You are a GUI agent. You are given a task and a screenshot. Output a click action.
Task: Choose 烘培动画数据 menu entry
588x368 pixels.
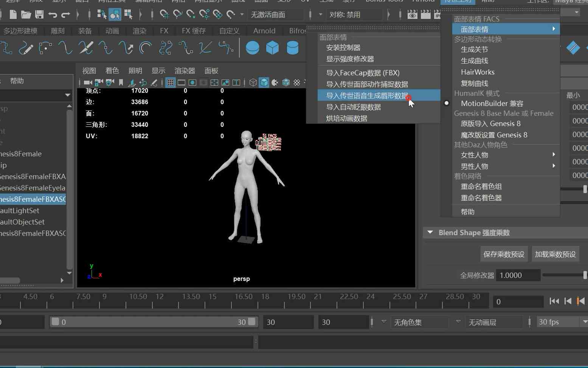pos(379,119)
